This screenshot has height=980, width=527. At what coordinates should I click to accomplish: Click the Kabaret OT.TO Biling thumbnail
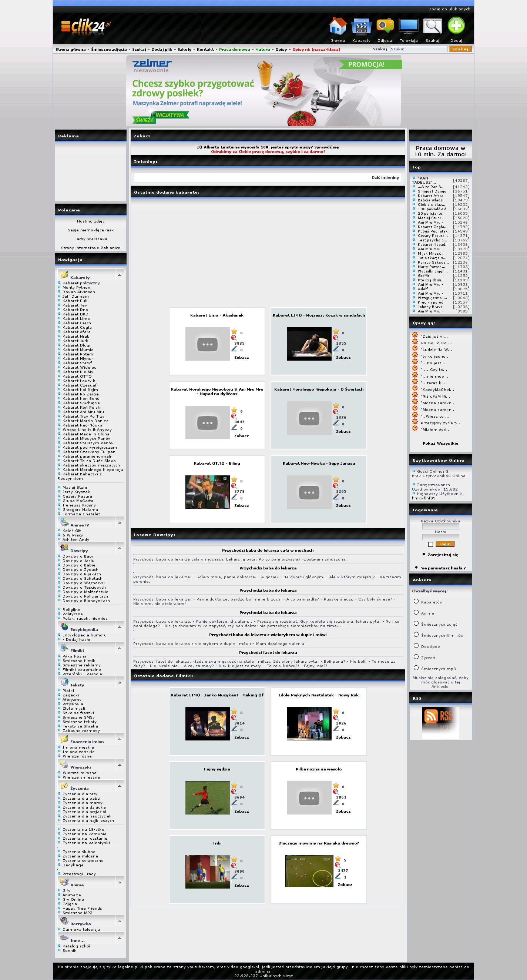tap(207, 492)
